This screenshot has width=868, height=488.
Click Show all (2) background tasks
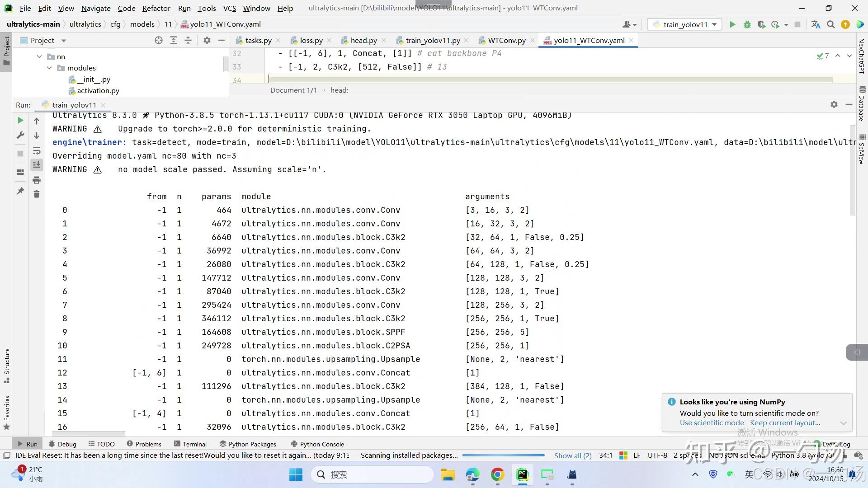point(573,455)
